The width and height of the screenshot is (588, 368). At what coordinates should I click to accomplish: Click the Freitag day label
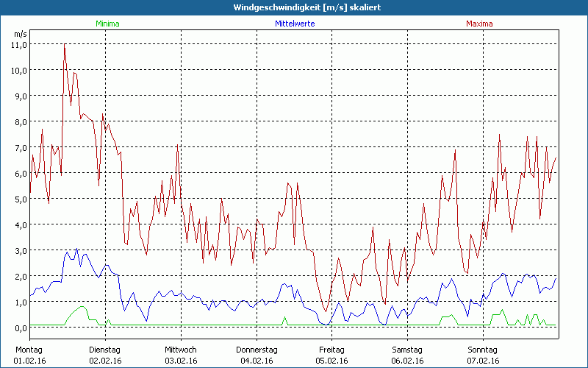[x=331, y=350]
